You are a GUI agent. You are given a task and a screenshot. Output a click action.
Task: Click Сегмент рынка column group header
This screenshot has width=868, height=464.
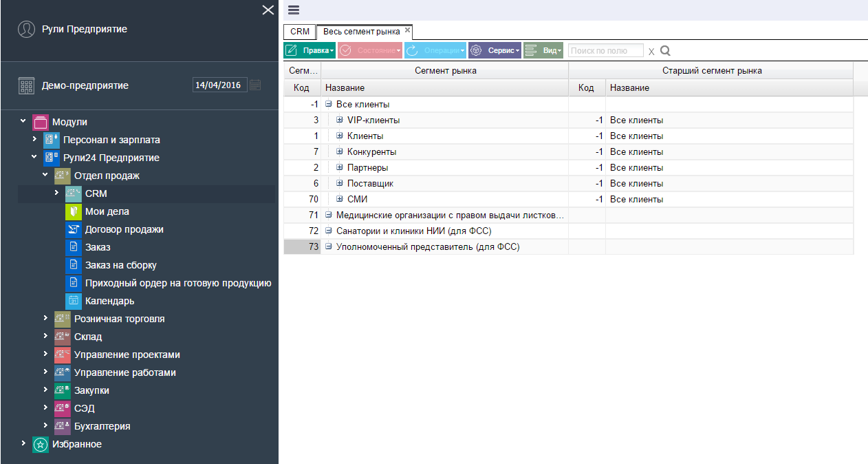pos(445,70)
